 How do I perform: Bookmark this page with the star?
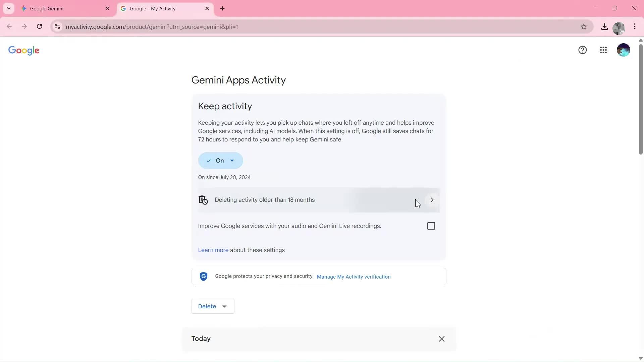pos(584,26)
